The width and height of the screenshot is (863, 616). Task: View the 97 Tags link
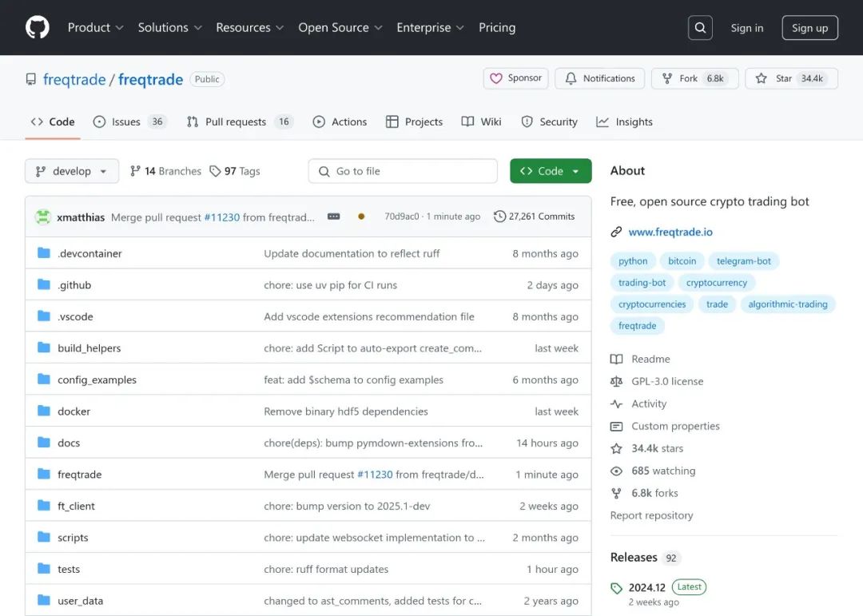point(235,171)
